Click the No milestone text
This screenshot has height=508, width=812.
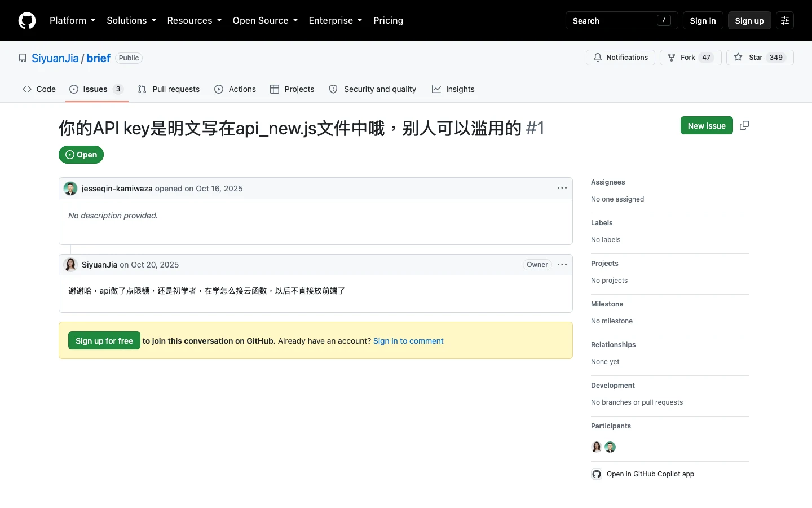pyautogui.click(x=612, y=321)
